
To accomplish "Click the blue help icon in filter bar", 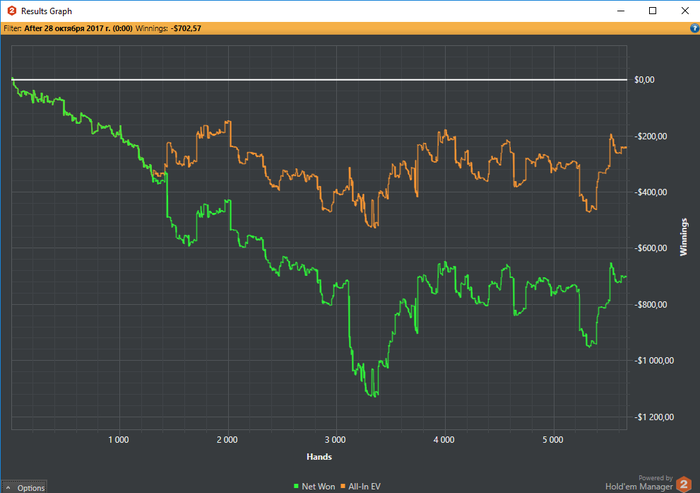I will (694, 28).
